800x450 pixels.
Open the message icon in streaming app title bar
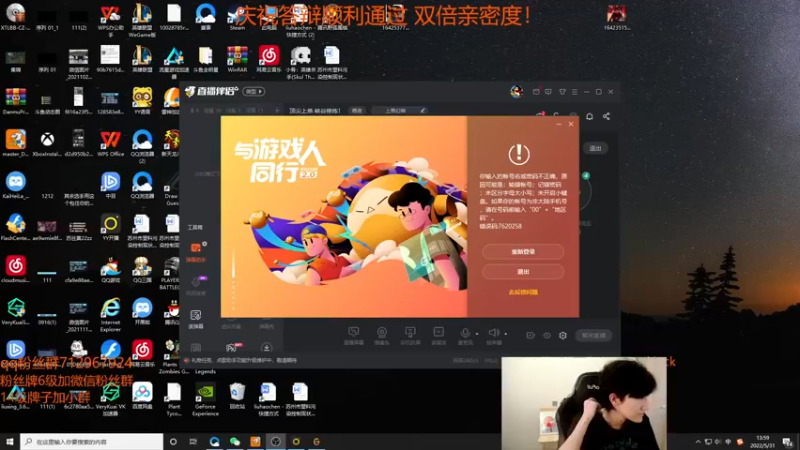tap(548, 92)
